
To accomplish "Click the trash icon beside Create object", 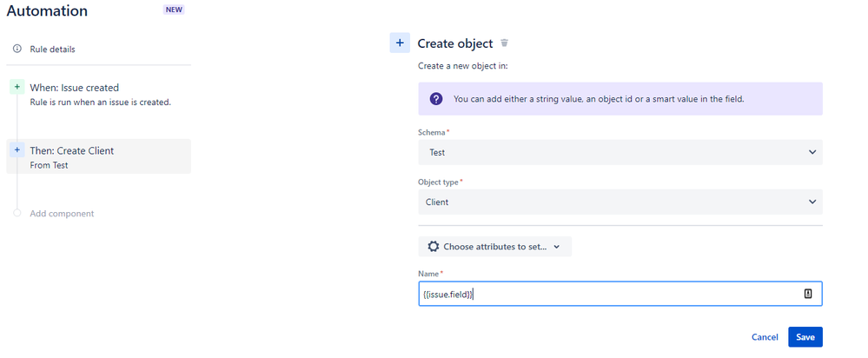I will (505, 43).
